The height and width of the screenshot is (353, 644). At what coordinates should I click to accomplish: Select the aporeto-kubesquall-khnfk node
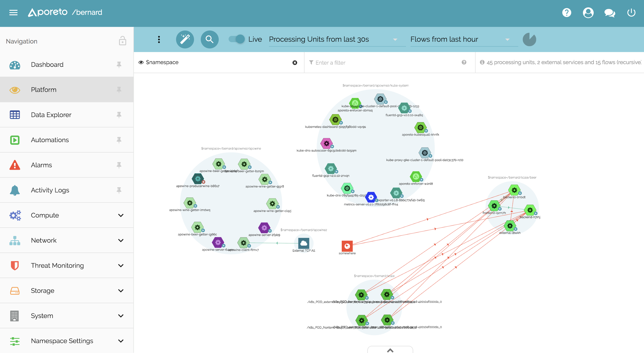point(420,128)
